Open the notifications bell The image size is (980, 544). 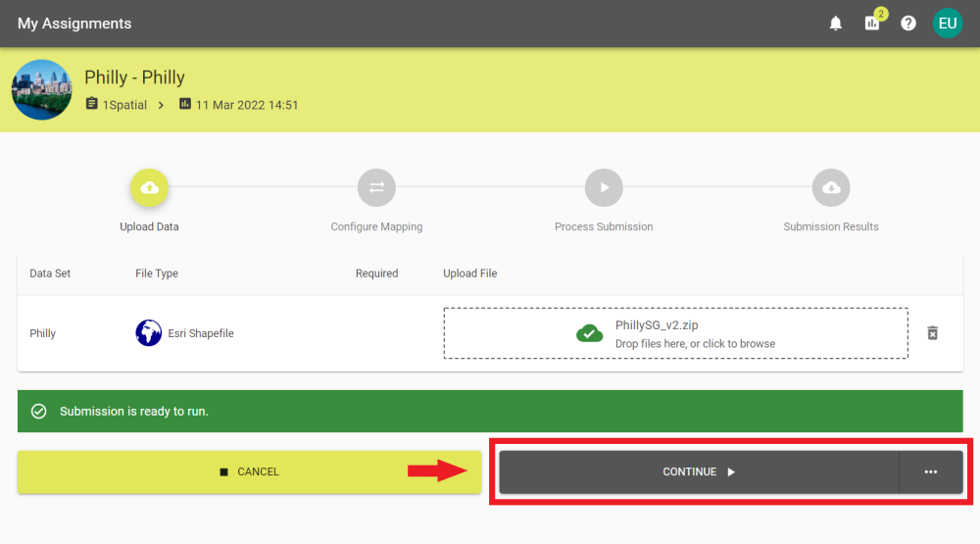click(836, 24)
